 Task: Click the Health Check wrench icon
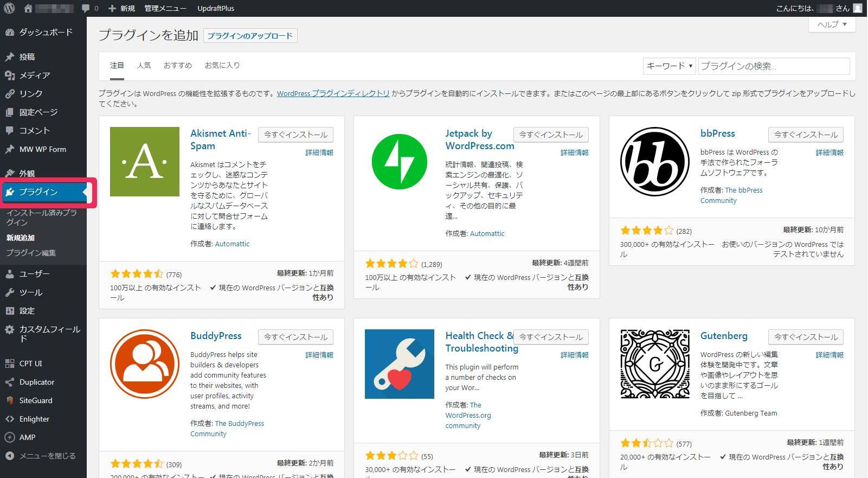[x=400, y=364]
